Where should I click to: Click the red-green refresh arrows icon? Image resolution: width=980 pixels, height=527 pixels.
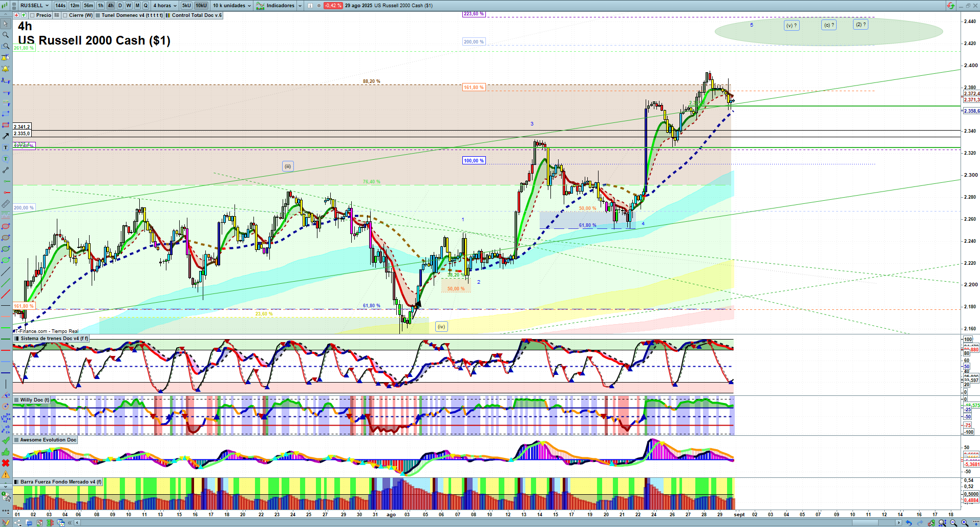pyautogui.click(x=951, y=6)
